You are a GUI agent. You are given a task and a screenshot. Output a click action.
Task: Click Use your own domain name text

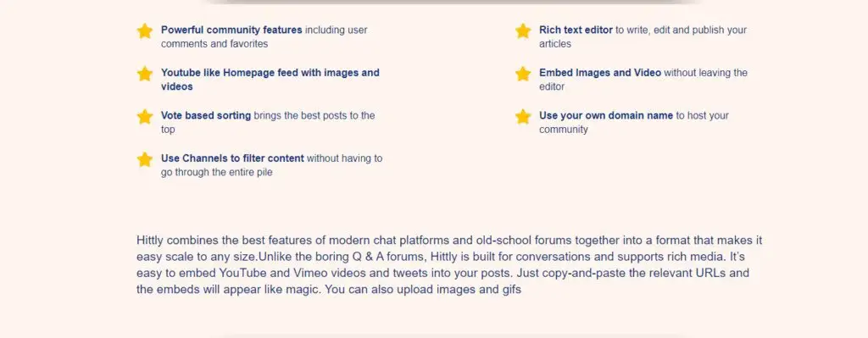click(606, 115)
